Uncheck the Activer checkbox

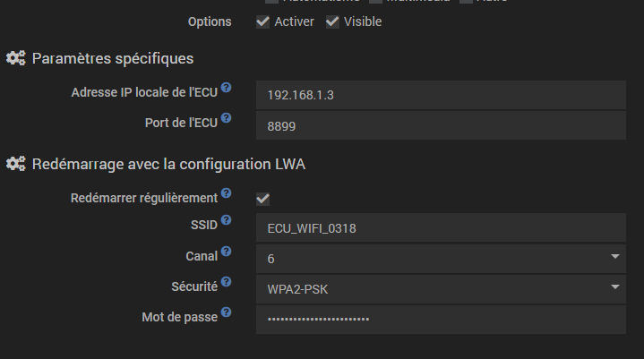point(262,21)
